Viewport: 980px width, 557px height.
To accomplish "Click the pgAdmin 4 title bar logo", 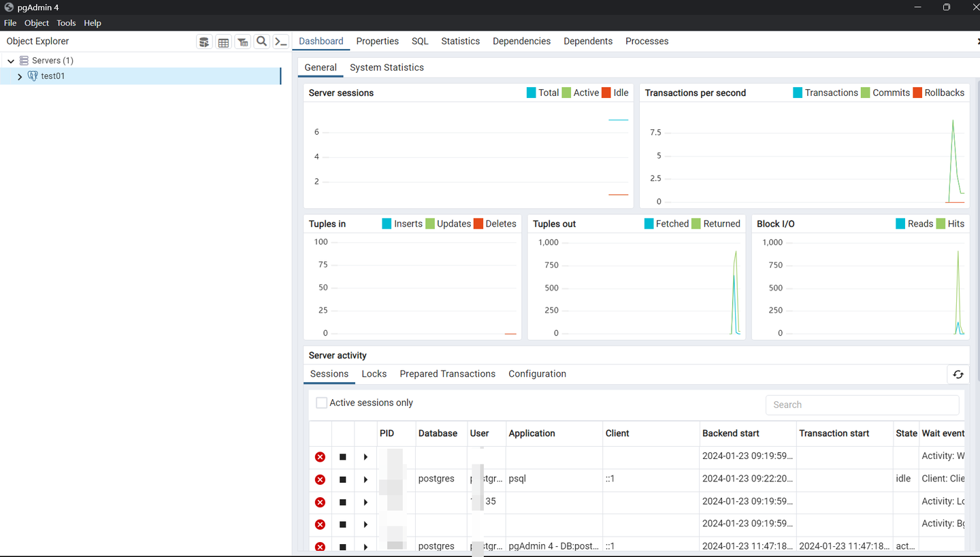I will pos(9,7).
